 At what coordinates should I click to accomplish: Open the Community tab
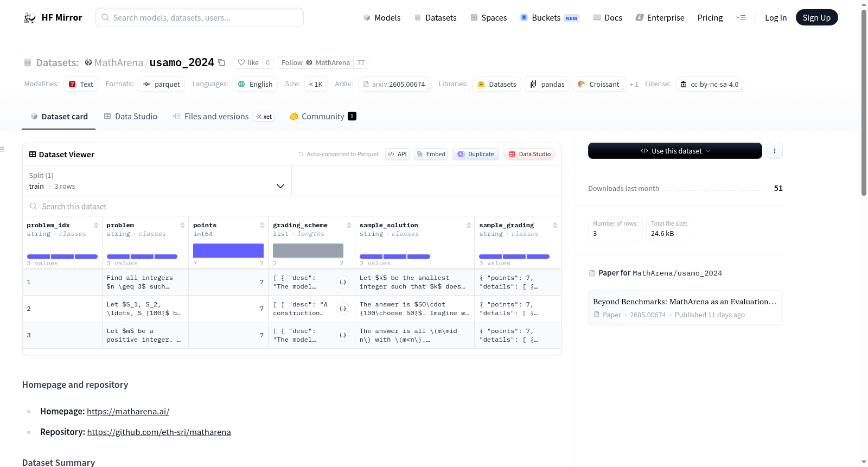(x=323, y=117)
